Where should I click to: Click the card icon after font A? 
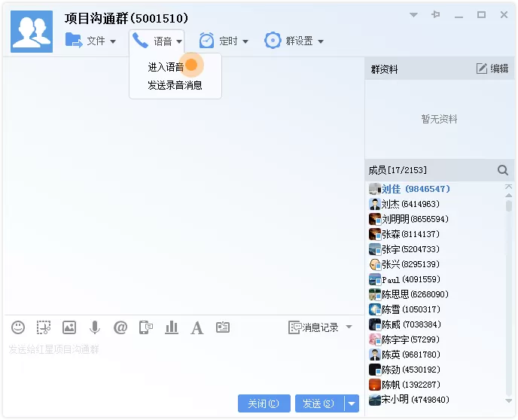tap(223, 327)
